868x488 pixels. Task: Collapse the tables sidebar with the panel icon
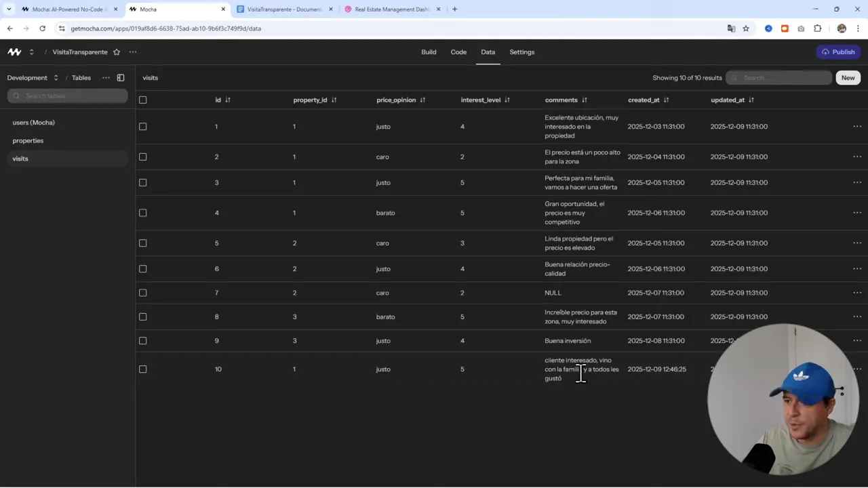tap(120, 77)
